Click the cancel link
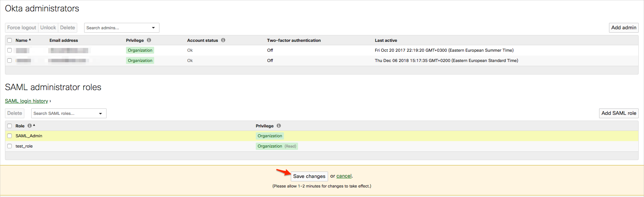This screenshot has height=197, width=644. (344, 176)
